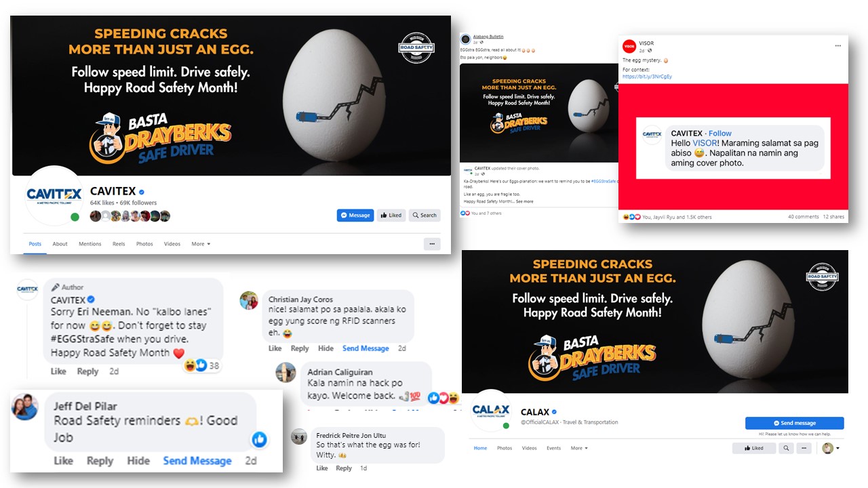Screen dimensions: 868x488
Task: Toggle the Liked button on CALAX page
Action: tap(754, 448)
